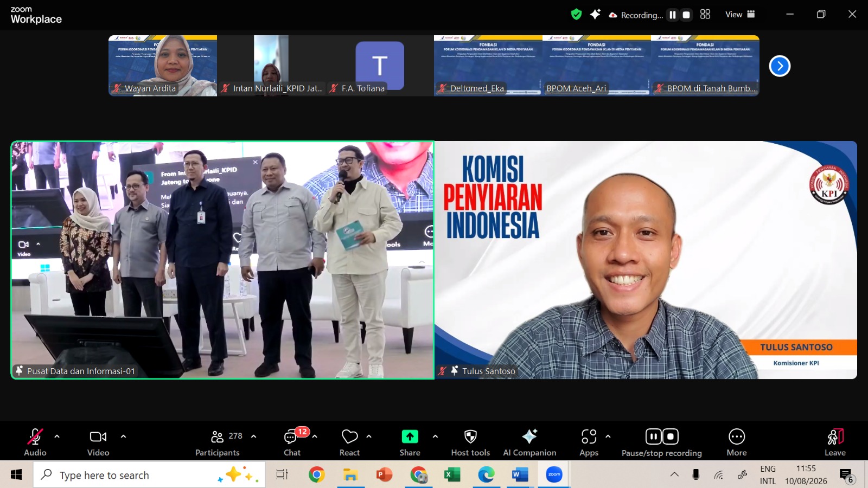Expand the Share options arrow

tap(435, 436)
